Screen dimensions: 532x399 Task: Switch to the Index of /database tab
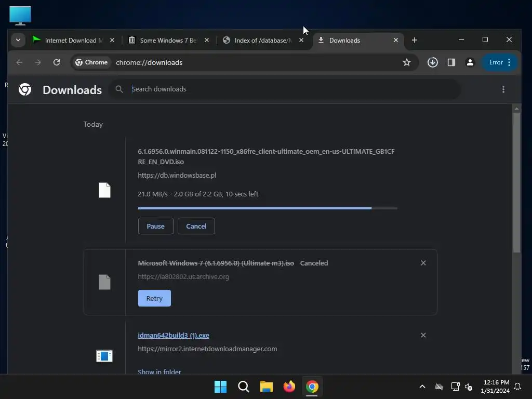(x=263, y=41)
